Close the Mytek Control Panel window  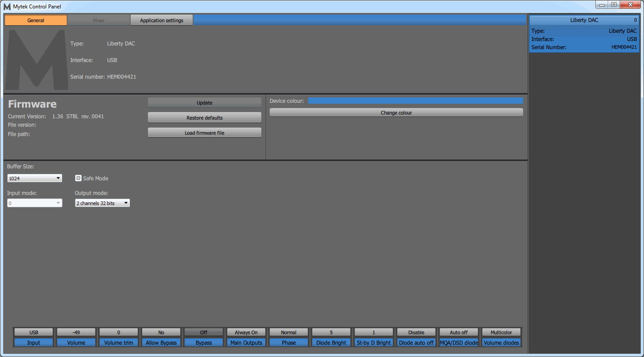(630, 5)
